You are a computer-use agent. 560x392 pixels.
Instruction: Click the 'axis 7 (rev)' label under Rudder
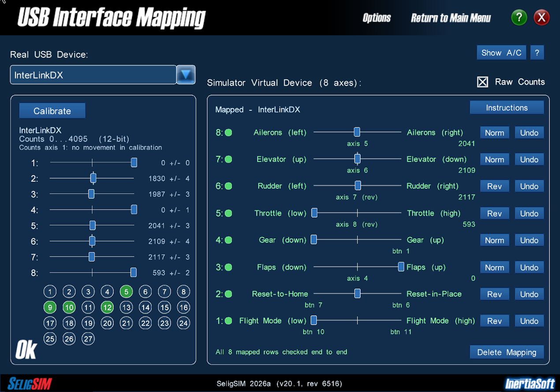tap(357, 197)
